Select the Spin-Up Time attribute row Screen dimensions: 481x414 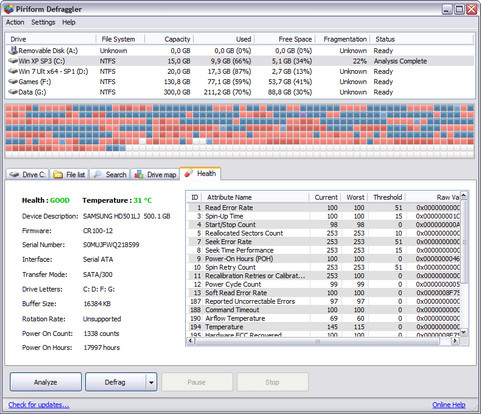324,216
